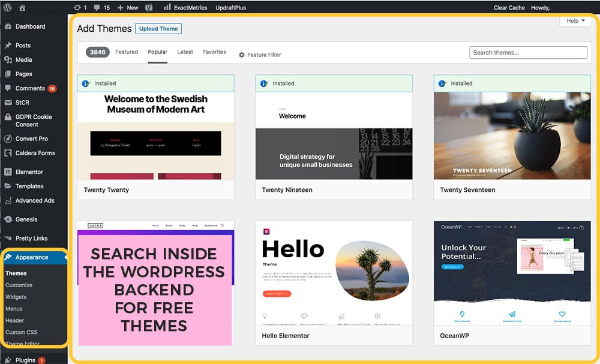Open the Yoast SEO icon in admin bar
600x364 pixels.
(149, 7)
